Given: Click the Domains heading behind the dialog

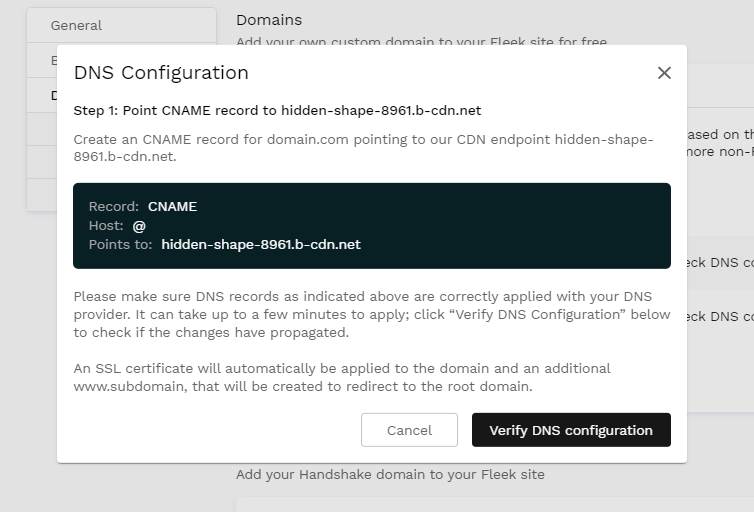Looking at the screenshot, I should 269,20.
